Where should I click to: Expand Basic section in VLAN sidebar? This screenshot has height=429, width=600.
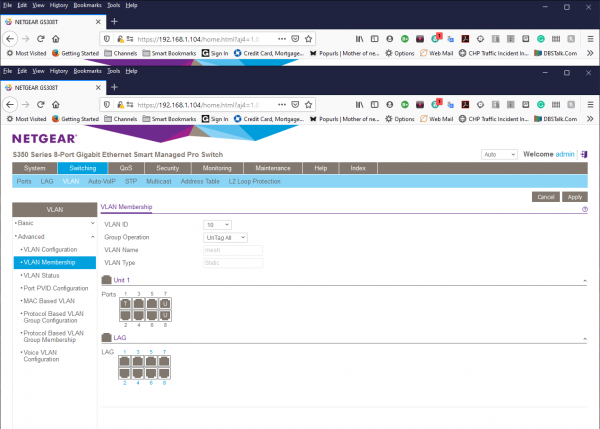click(x=54, y=223)
